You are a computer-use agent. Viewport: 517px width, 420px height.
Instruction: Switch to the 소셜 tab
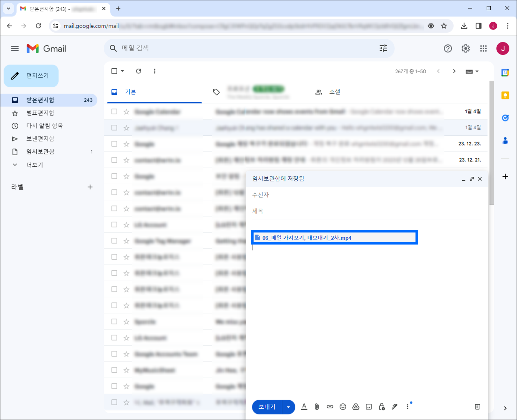click(334, 92)
